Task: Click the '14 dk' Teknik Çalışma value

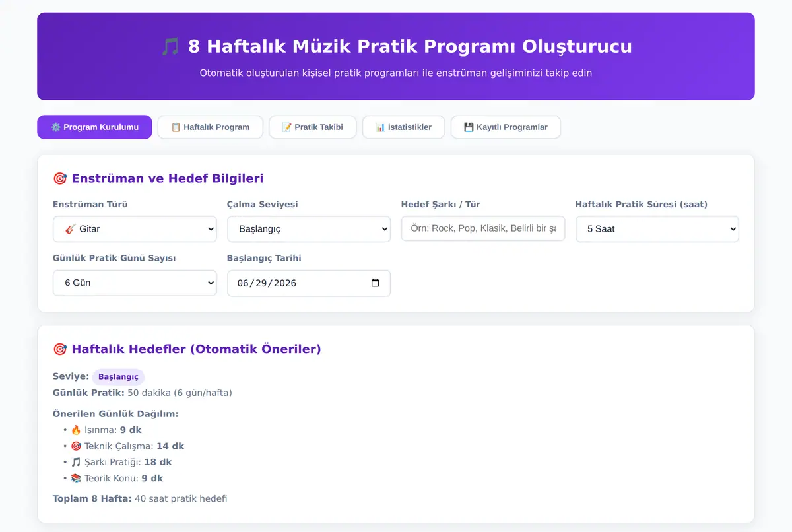Action: [x=170, y=446]
